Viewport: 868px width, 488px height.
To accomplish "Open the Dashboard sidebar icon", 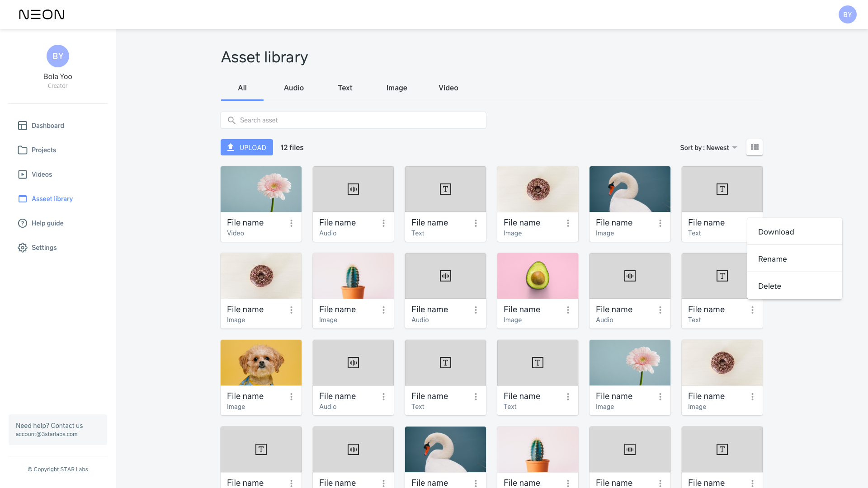I will click(23, 126).
